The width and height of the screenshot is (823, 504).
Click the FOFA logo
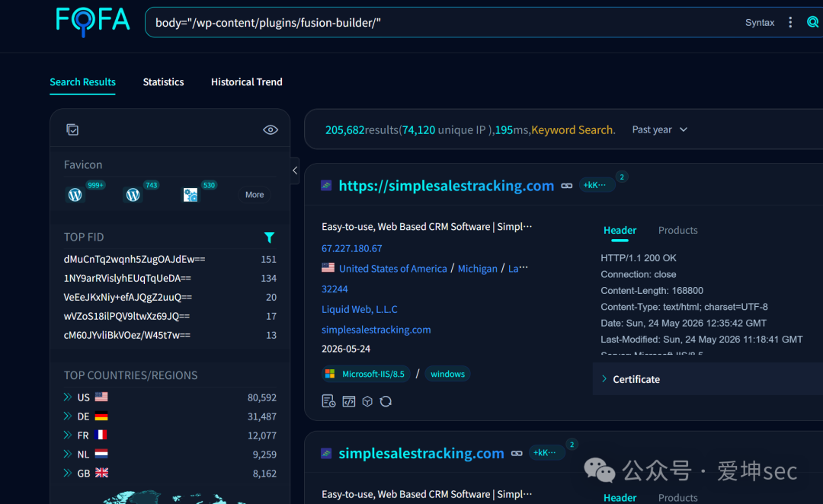click(x=92, y=21)
